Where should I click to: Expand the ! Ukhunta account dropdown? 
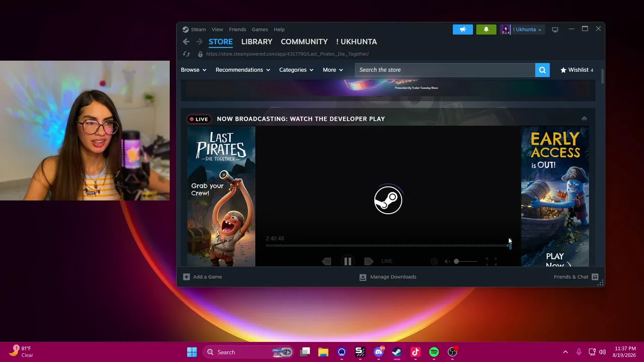(527, 30)
